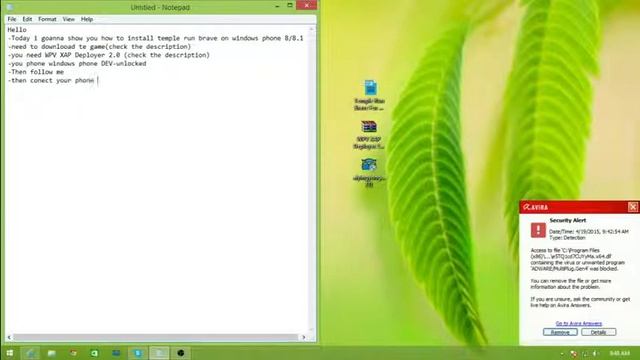Open the network icon in system tray
This screenshot has height=360, width=640.
pos(585,353)
